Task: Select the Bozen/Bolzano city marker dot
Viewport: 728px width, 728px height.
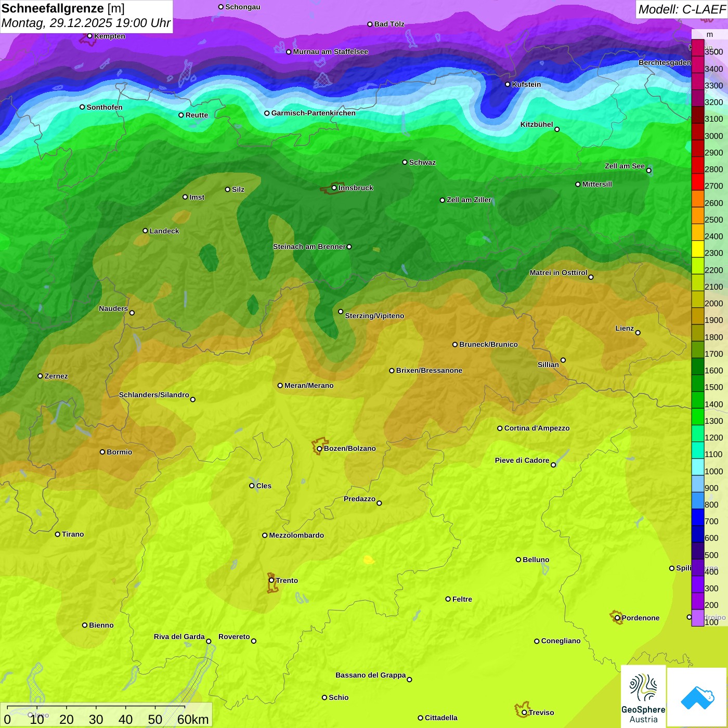Action: [319, 448]
